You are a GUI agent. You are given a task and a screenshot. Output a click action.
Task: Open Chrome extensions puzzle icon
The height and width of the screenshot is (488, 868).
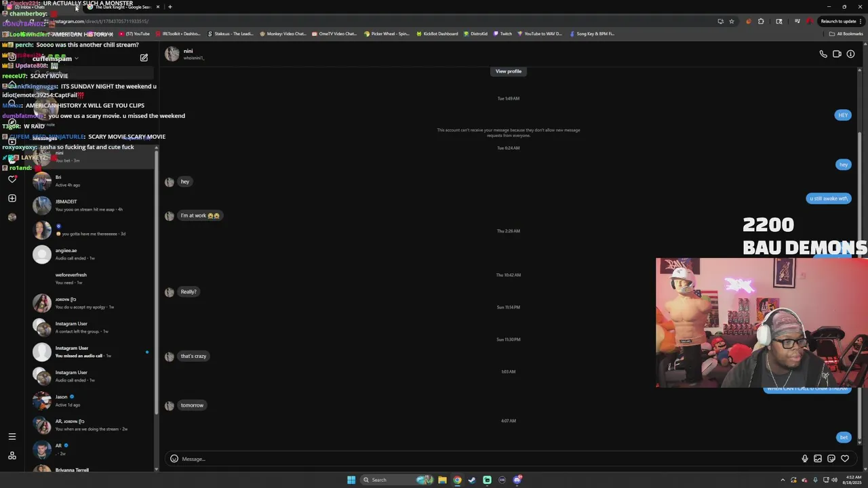(761, 21)
